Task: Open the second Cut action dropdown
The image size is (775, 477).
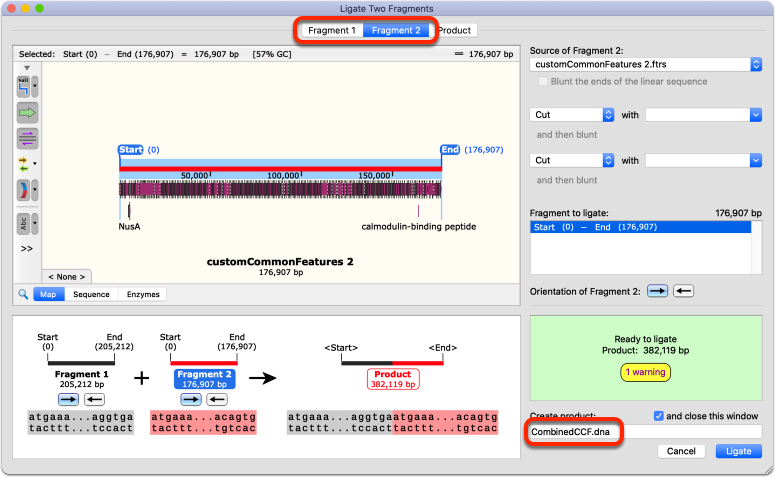Action: tap(571, 160)
